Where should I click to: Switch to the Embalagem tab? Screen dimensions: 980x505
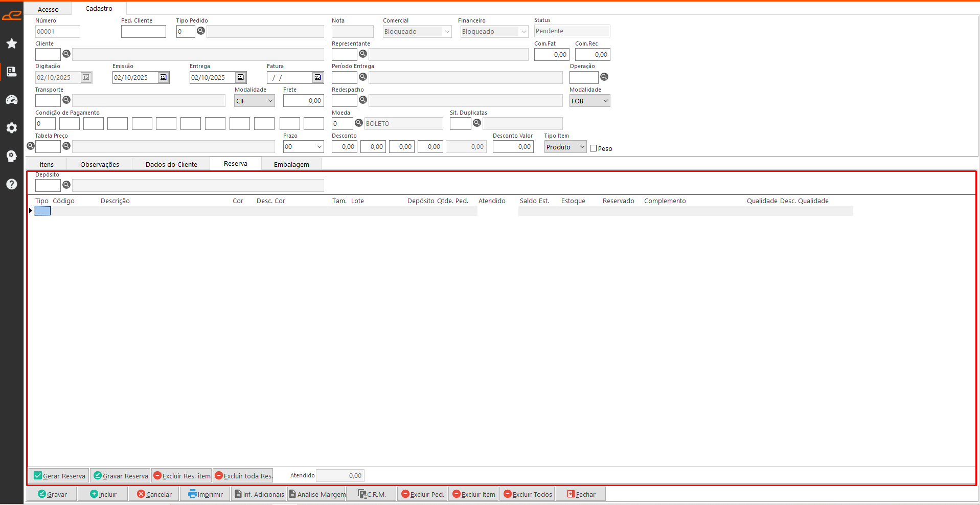click(291, 164)
